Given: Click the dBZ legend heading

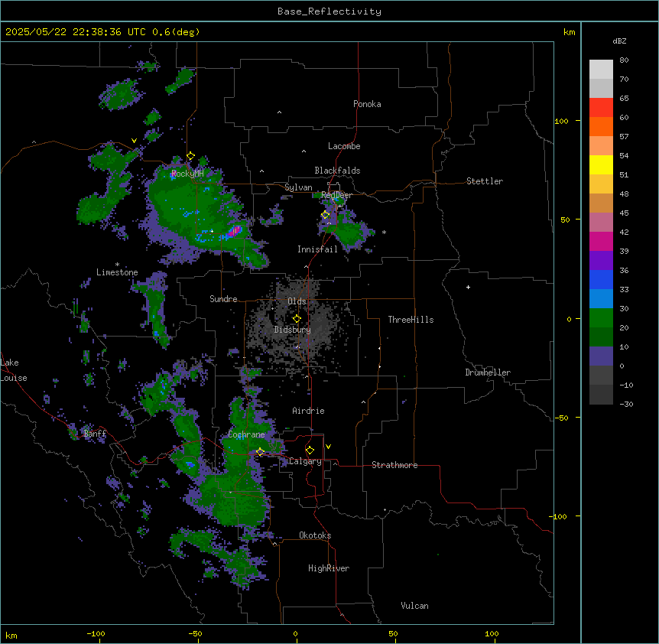Looking at the screenshot, I should [619, 41].
